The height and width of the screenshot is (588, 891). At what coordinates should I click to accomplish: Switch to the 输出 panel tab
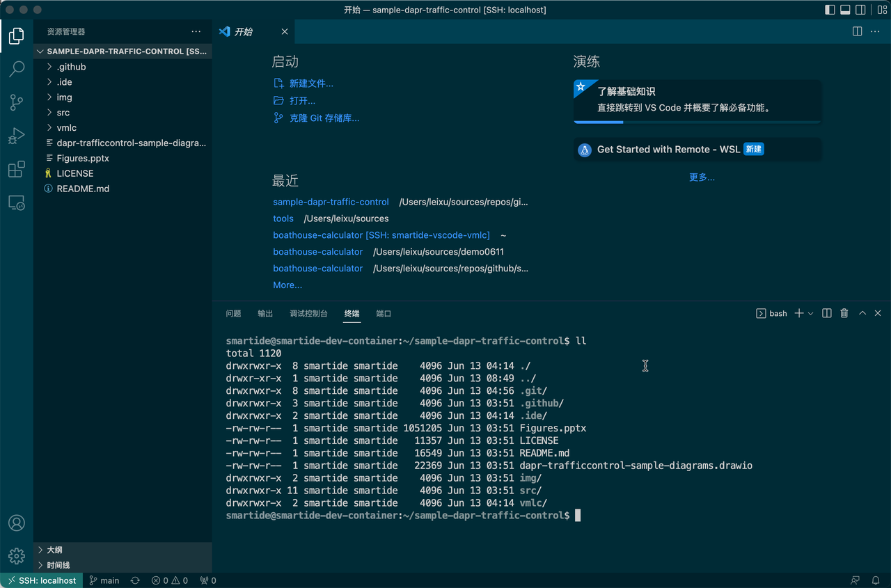(x=265, y=314)
